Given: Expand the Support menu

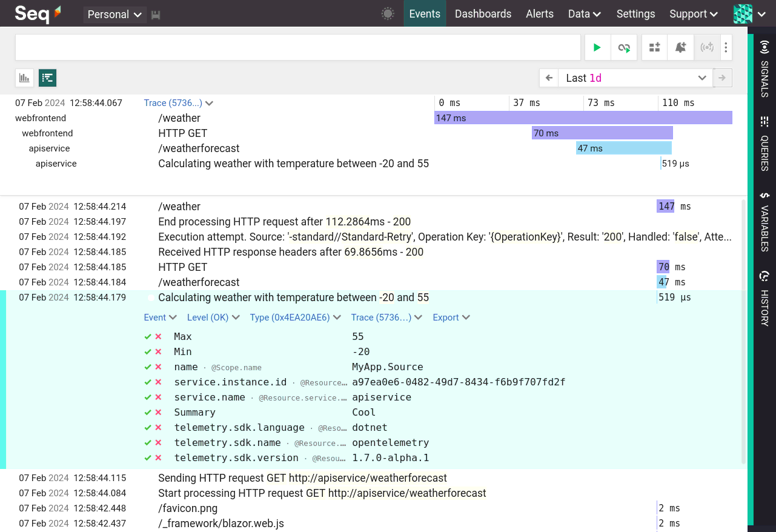Looking at the screenshot, I should pyautogui.click(x=694, y=14).
